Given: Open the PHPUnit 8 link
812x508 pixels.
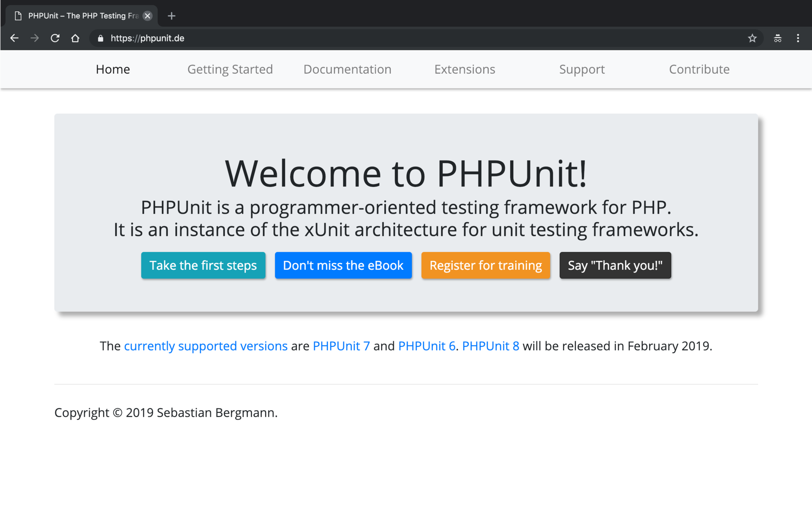Looking at the screenshot, I should point(490,346).
